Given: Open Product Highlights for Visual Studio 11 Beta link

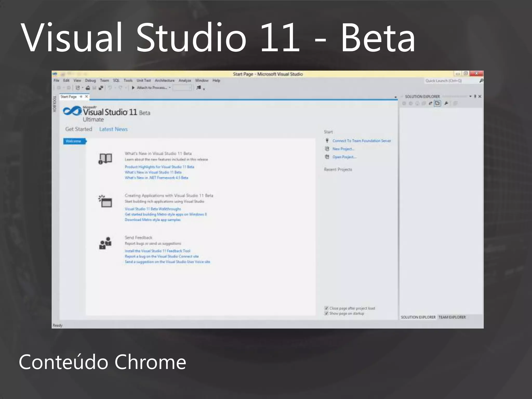Looking at the screenshot, I should 159,167.
